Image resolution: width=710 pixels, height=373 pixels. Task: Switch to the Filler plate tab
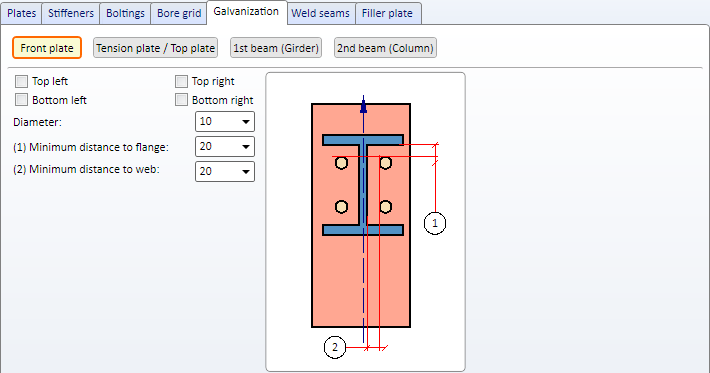point(388,13)
